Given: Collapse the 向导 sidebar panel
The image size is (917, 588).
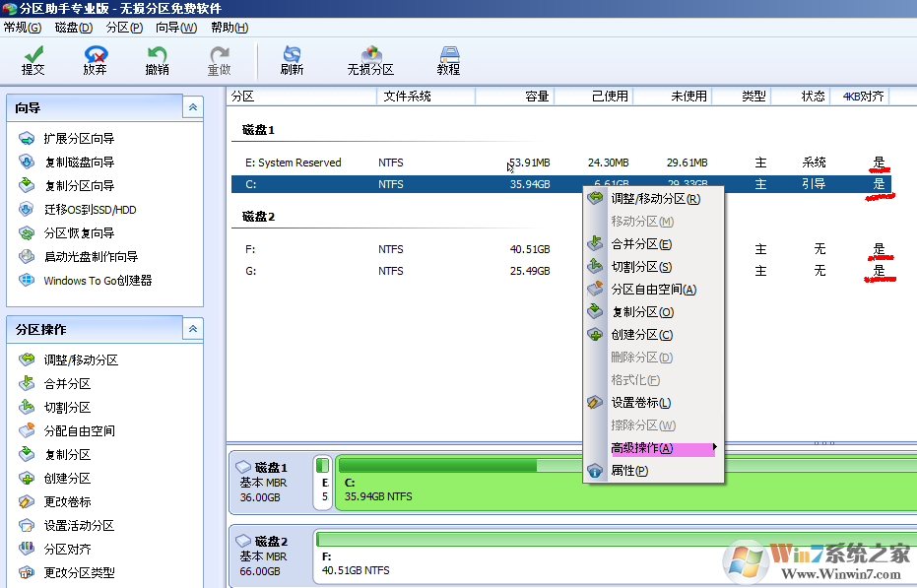Looking at the screenshot, I should click(x=192, y=107).
